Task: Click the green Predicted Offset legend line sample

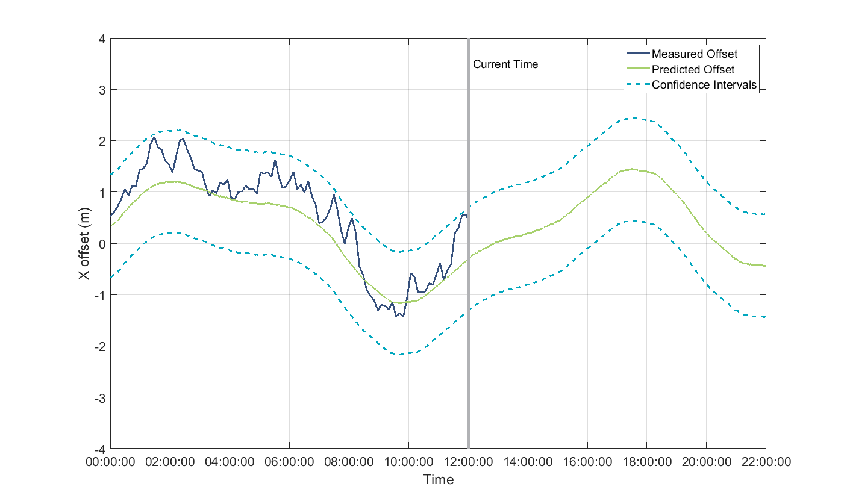Action: (638, 69)
